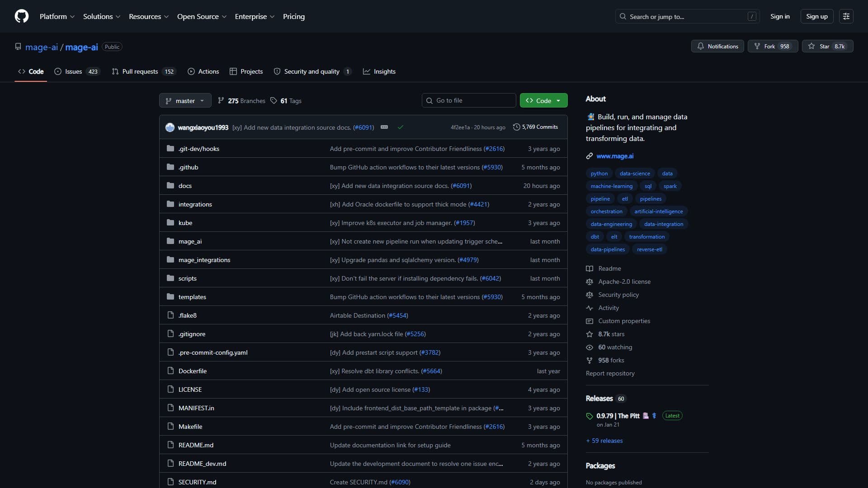Click the Go to file input

(x=469, y=100)
